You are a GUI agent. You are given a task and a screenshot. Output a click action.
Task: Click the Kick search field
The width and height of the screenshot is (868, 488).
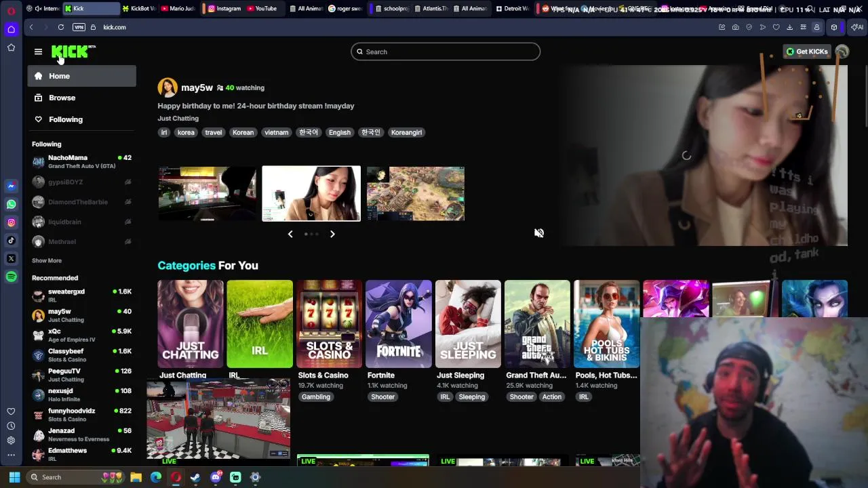coord(446,52)
